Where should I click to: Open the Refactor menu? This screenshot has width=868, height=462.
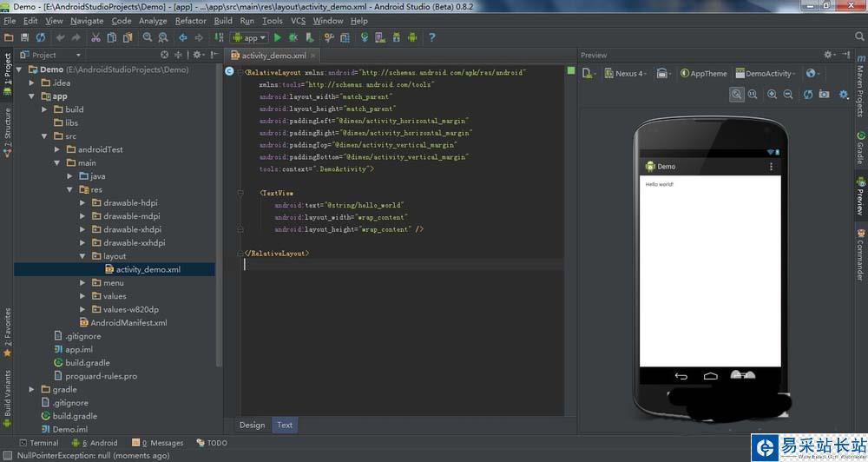coord(190,21)
